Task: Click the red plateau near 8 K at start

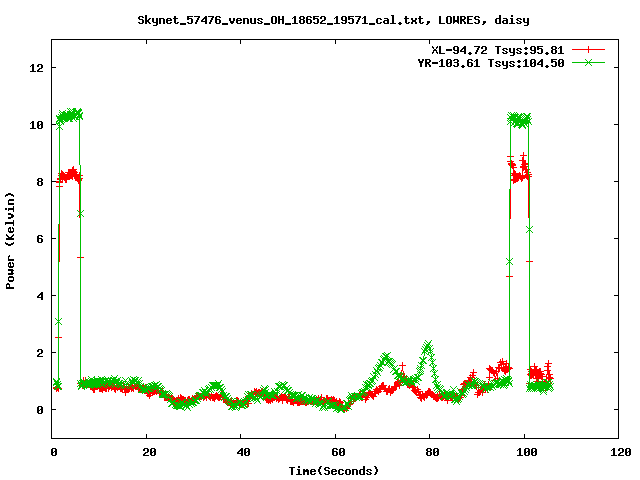Action: coord(70,176)
